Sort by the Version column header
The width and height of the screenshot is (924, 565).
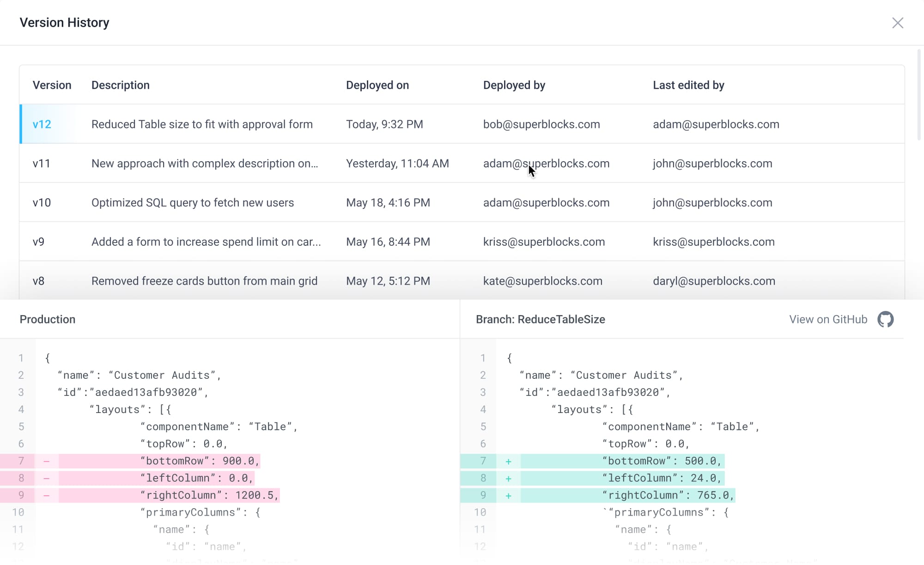[x=52, y=85]
